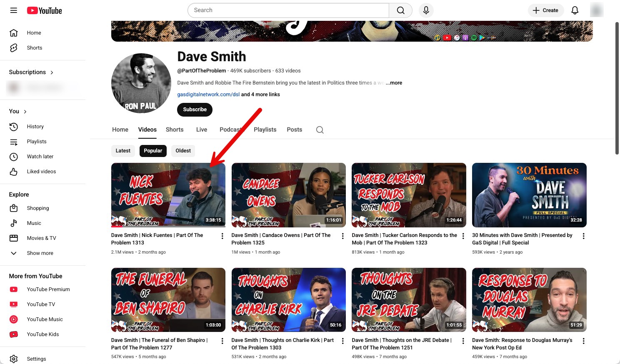Select the Popular sort filter

tap(153, 151)
